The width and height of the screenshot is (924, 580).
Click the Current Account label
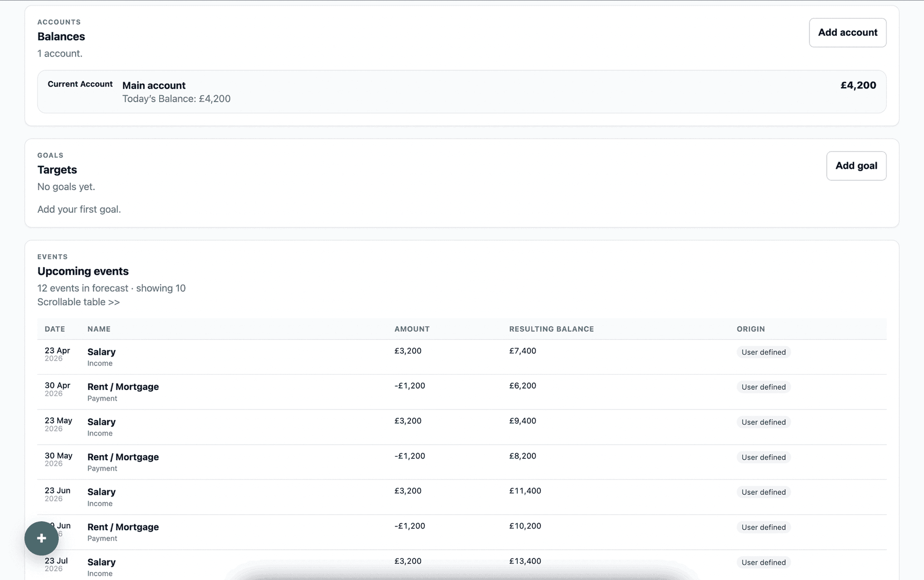coord(80,84)
